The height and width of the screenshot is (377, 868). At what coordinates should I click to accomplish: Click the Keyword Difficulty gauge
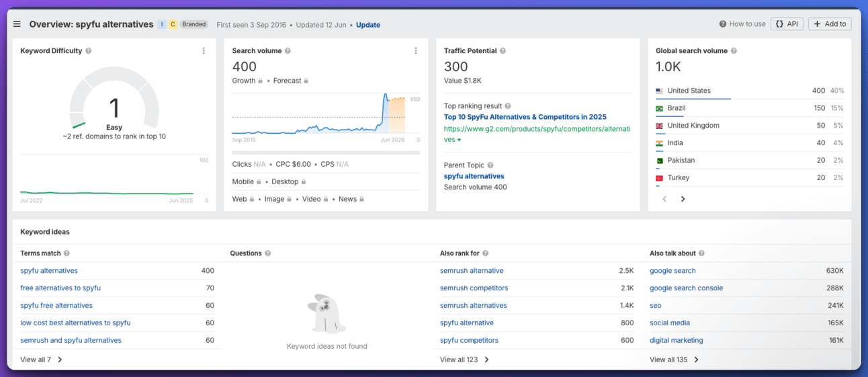[x=114, y=99]
